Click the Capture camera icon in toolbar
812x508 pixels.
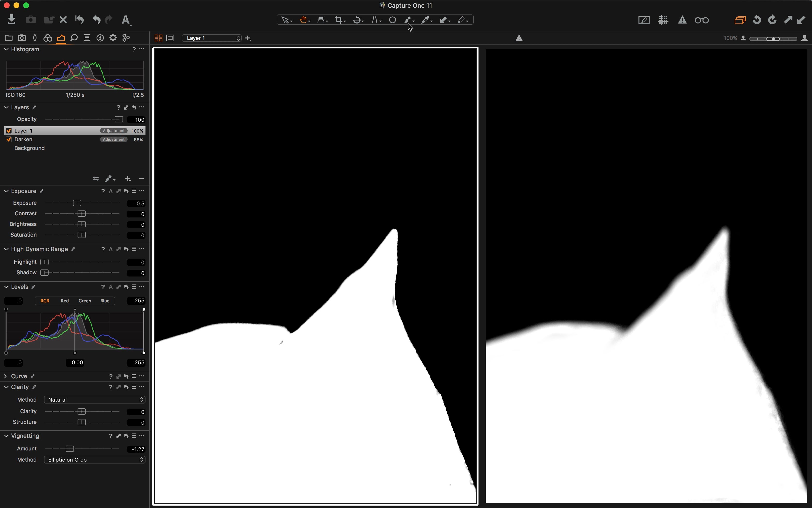(30, 20)
